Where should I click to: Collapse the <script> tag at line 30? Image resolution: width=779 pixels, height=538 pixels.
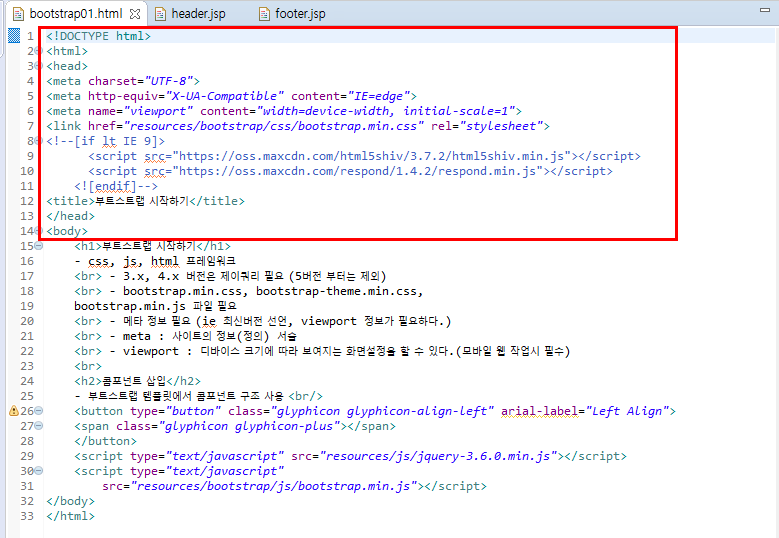coord(39,471)
